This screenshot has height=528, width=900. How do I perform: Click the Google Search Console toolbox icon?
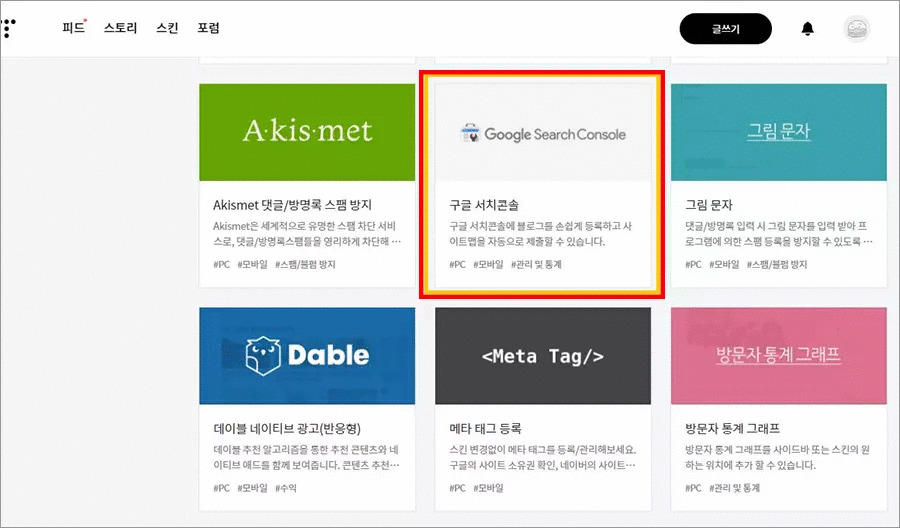pos(470,133)
